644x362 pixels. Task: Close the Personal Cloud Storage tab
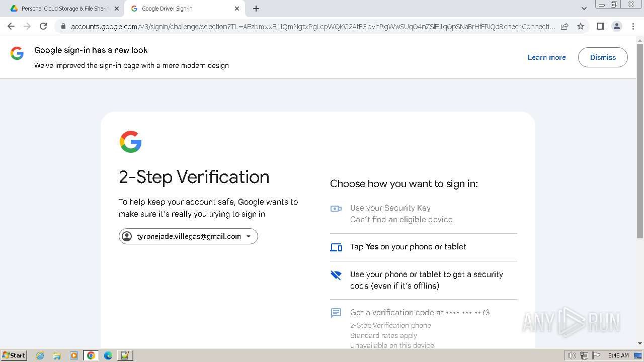[117, 9]
